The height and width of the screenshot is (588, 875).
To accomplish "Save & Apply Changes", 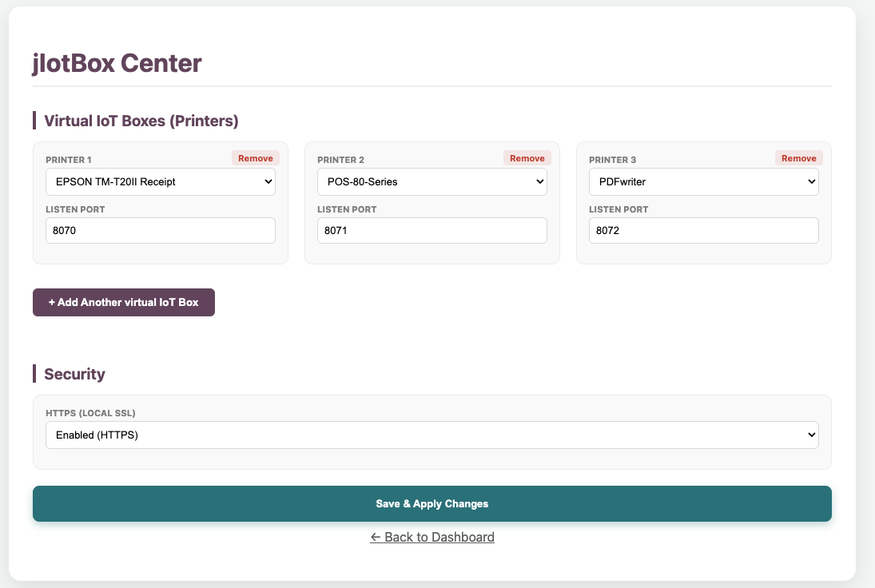I will pyautogui.click(x=432, y=504).
